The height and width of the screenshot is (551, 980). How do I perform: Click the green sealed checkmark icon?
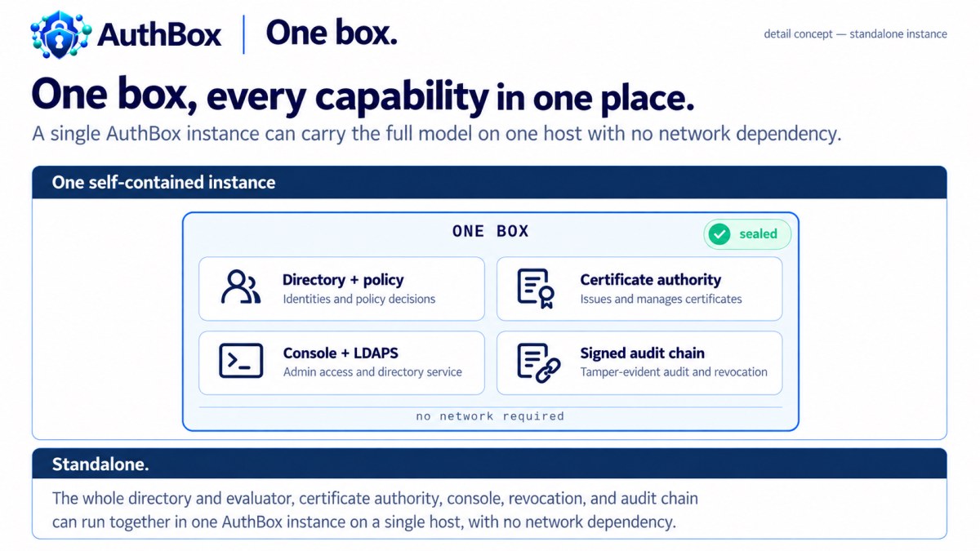[719, 234]
